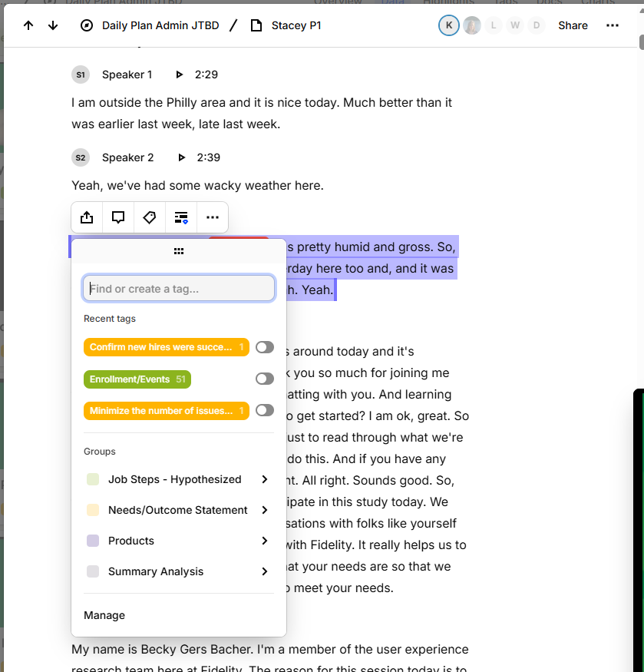Click the highlight list icon in selection toolbar
This screenshot has width=644, height=672.
pyautogui.click(x=181, y=217)
